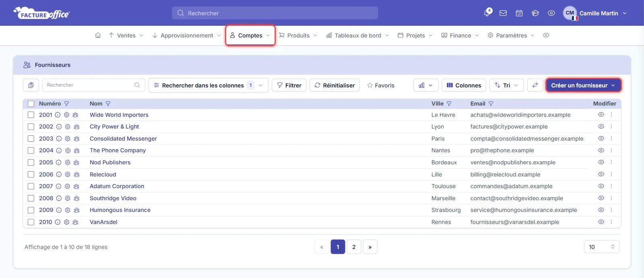Screen dimensions: 644x278
Task: Filter the Numéro column
Action: click(67, 104)
